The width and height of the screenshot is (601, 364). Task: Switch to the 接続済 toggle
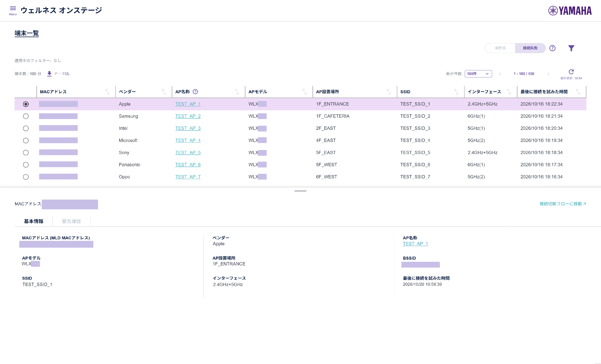(500, 48)
